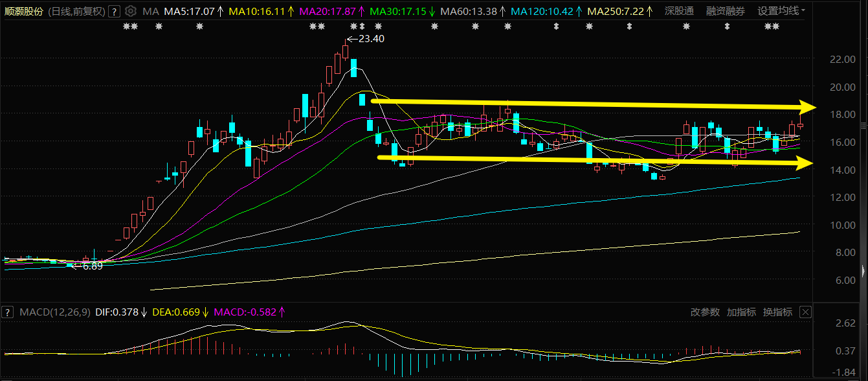Click the info star marker above the 23.40 peak
The width and height of the screenshot is (868, 381).
pos(353,27)
